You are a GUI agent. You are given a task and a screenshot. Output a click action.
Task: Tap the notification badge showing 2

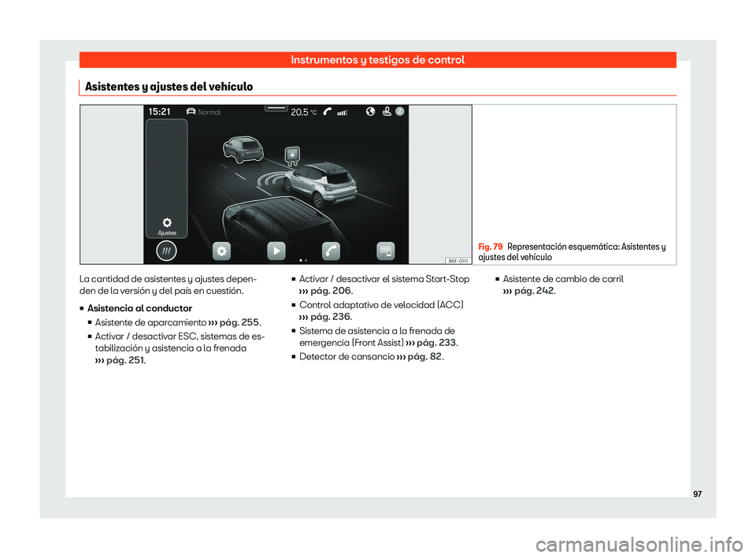click(400, 111)
